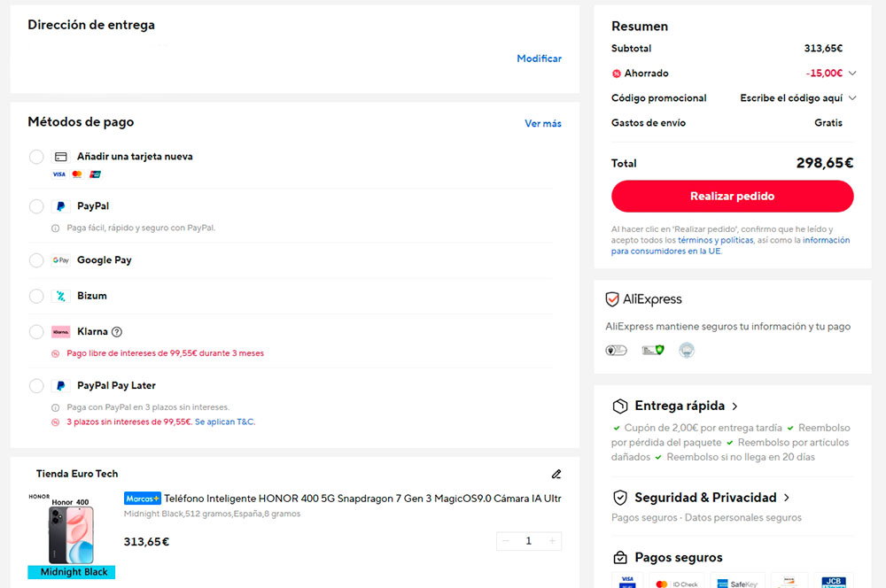The width and height of the screenshot is (886, 588).
Task: Click the Seguridad & Privacidad shield icon
Action: (620, 498)
